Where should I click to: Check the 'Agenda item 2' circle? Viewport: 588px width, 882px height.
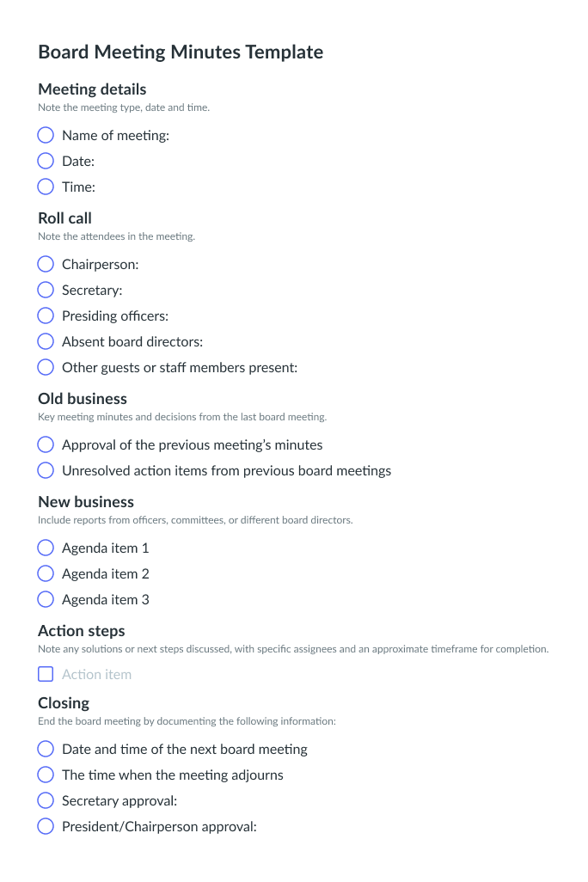(x=46, y=573)
